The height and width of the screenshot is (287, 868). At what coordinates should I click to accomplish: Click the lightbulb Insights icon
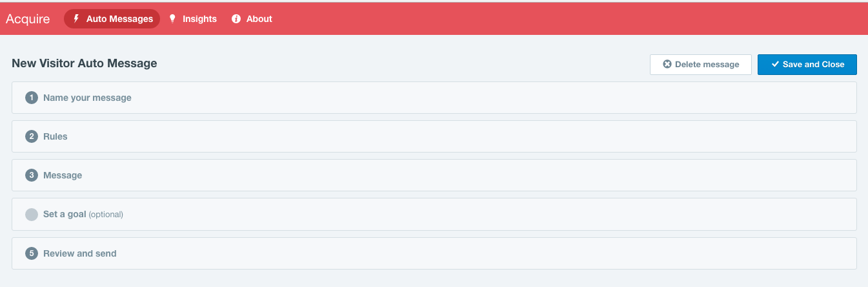tap(172, 19)
